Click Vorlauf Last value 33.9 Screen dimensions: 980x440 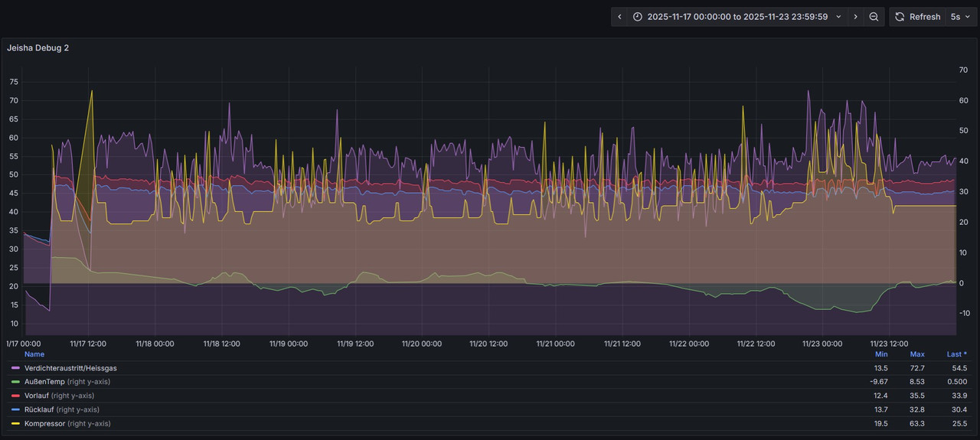(959, 396)
